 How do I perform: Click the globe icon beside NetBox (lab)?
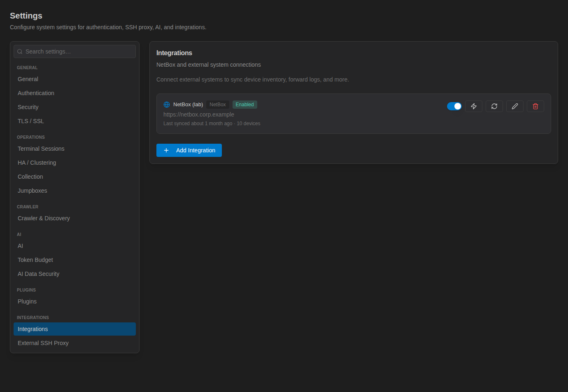coord(167,105)
